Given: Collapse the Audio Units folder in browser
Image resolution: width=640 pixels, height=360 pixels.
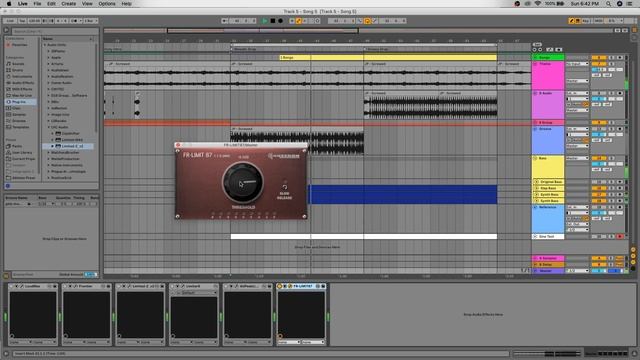Looking at the screenshot, I should [45, 45].
